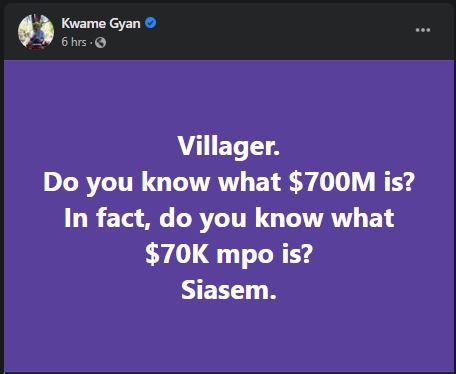The width and height of the screenshot is (456, 374).
Task: Click the line 'In fact, do you know what'
Action: [x=229, y=219]
